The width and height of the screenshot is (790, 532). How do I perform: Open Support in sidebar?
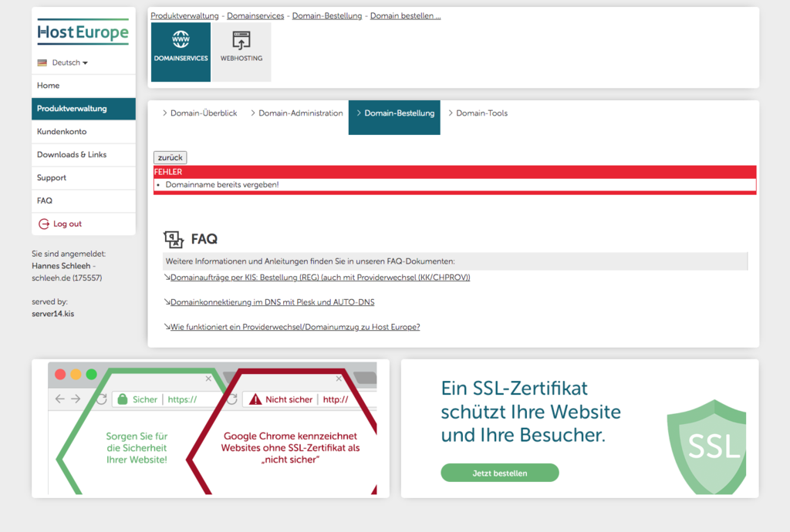tap(83, 177)
